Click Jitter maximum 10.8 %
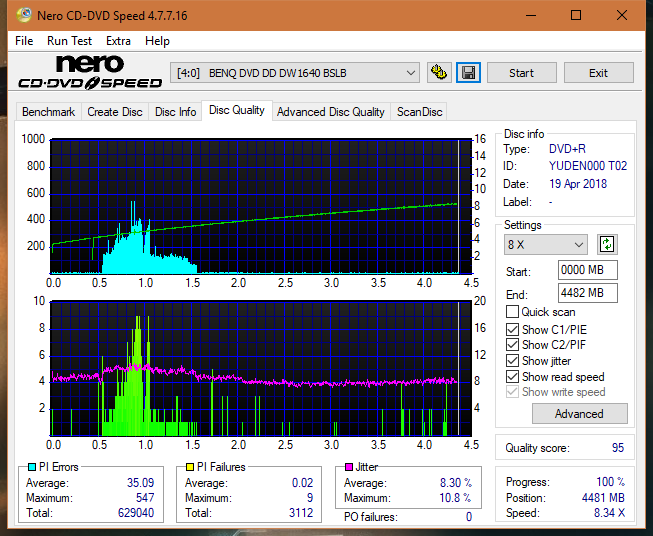 (456, 497)
